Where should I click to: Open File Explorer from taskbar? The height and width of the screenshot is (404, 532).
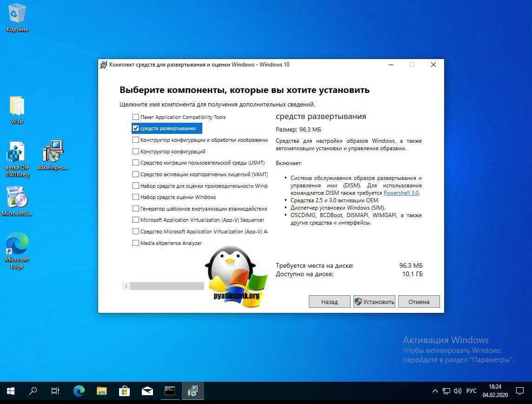pos(101,391)
